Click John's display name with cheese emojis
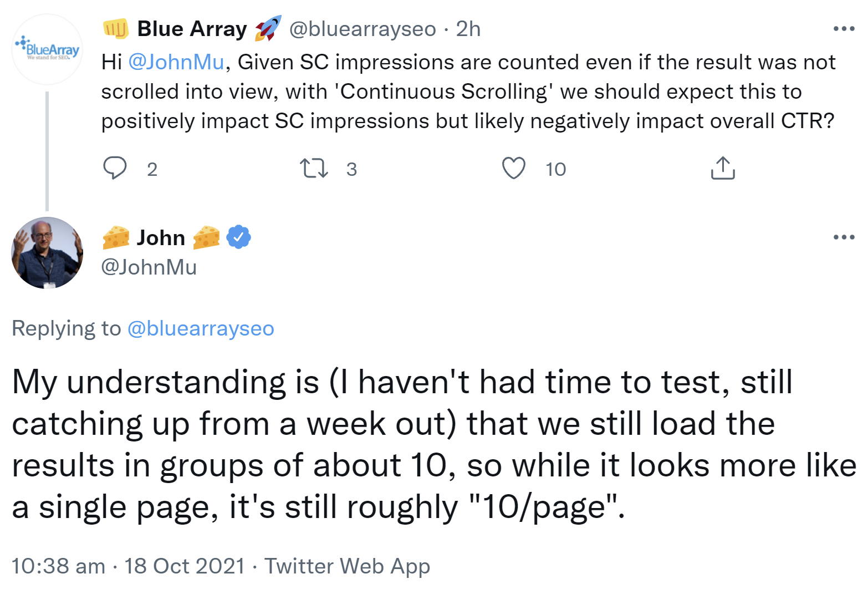868x594 pixels. pyautogui.click(x=161, y=237)
